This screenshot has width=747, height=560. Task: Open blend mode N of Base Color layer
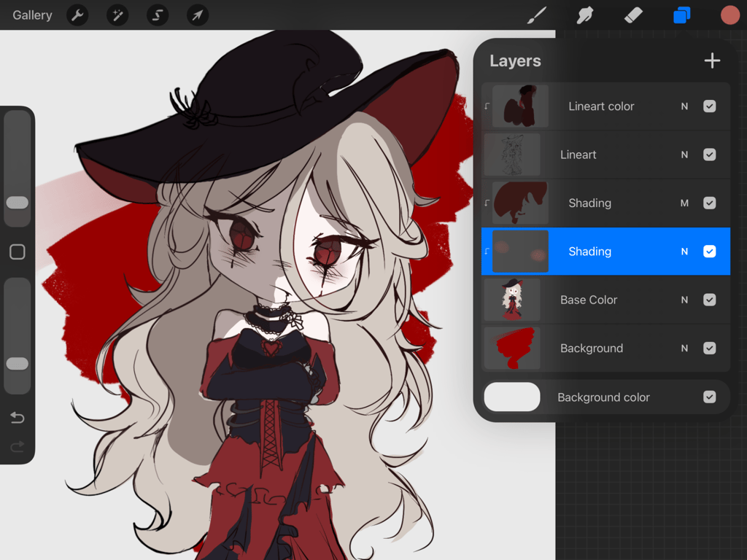pyautogui.click(x=684, y=300)
